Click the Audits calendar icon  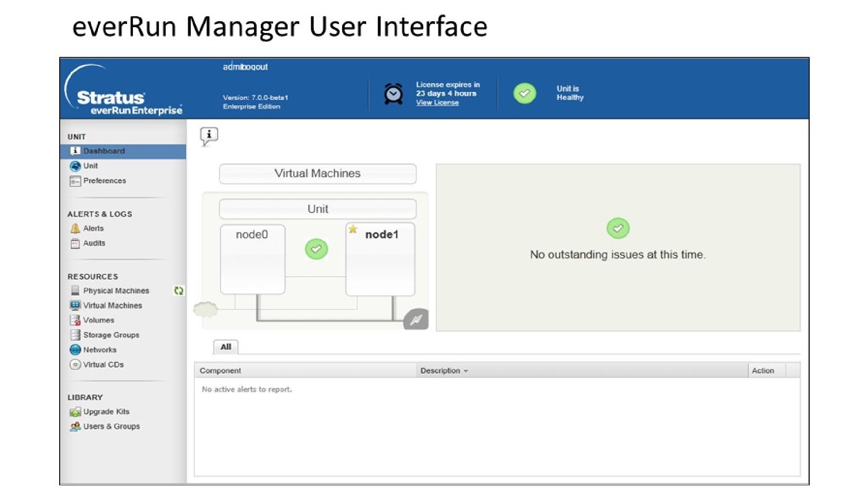(75, 244)
